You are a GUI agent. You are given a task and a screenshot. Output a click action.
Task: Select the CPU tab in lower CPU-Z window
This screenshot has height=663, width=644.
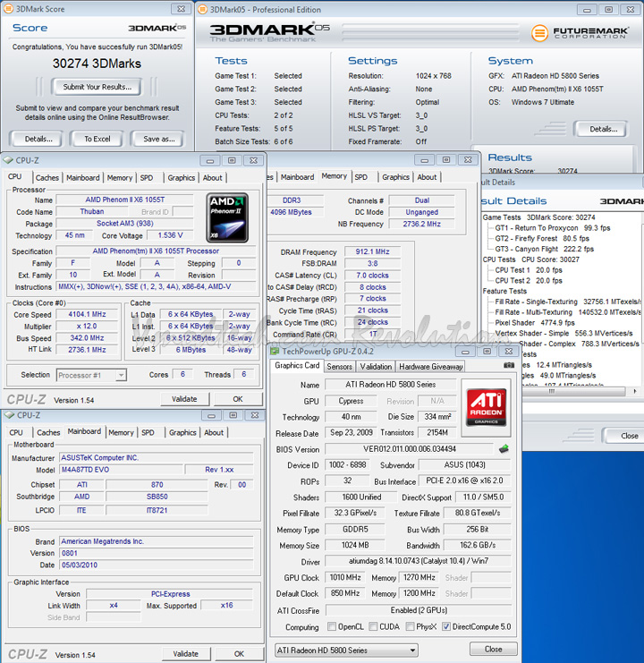[16, 432]
